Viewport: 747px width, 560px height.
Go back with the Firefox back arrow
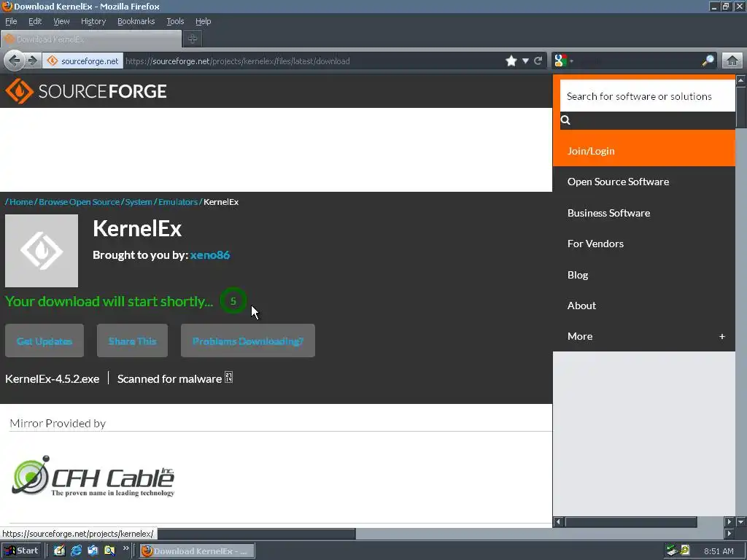(x=15, y=61)
